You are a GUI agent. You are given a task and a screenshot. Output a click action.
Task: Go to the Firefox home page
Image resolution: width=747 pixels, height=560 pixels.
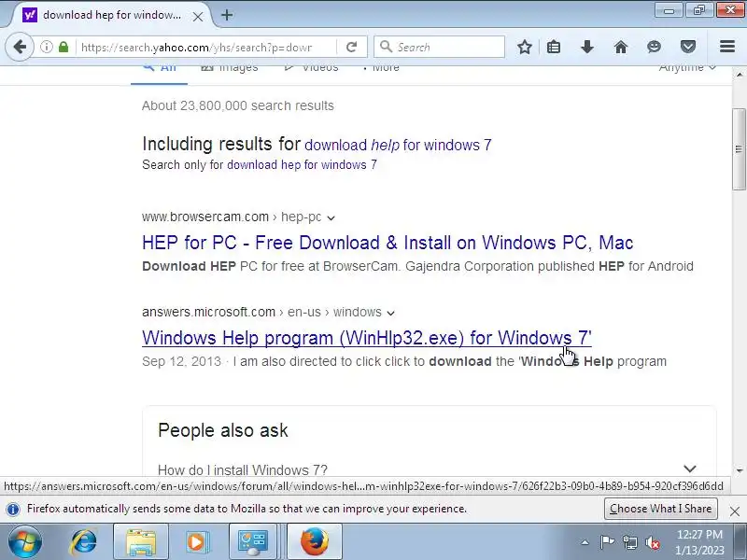tap(621, 48)
